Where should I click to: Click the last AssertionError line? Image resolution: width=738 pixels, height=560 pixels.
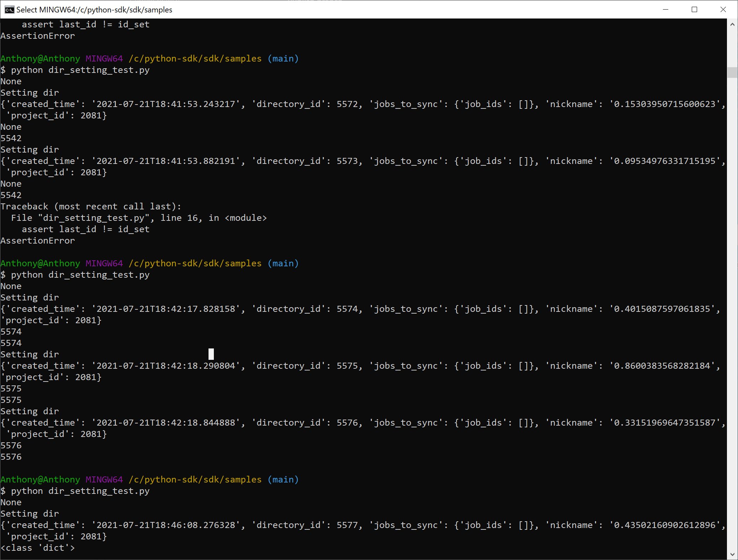coord(38,241)
